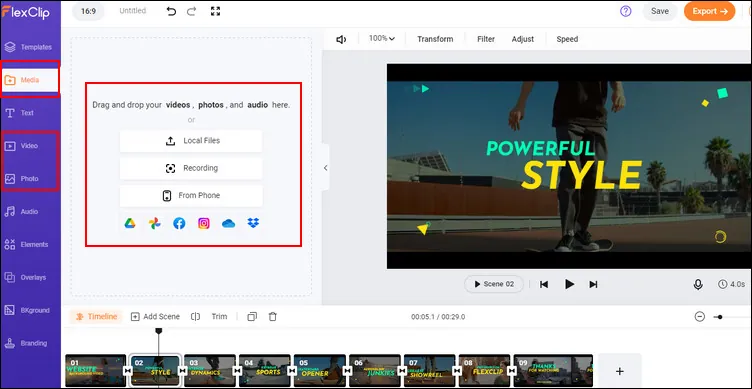This screenshot has width=752, height=389.
Task: Select scene 06 Junkies thumbnail
Action: tap(375, 370)
